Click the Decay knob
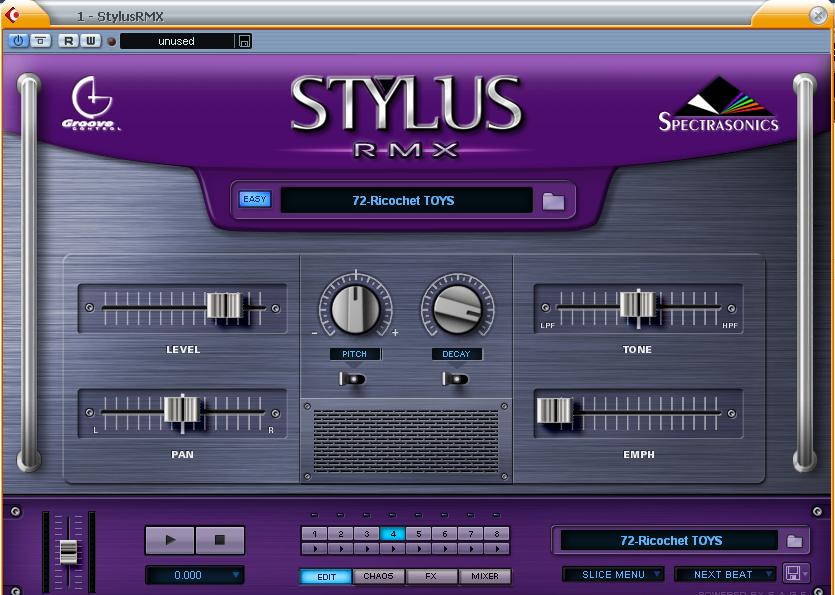This screenshot has height=595, width=835. click(x=457, y=309)
